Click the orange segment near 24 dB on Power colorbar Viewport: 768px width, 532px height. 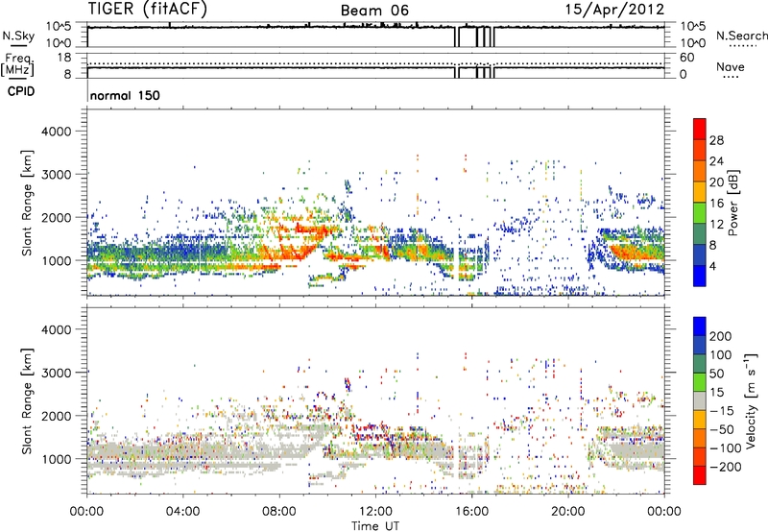click(x=700, y=171)
